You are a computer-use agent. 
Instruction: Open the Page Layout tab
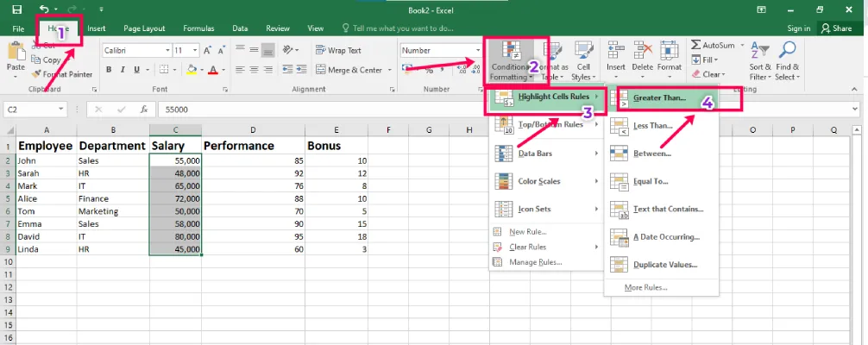144,28
